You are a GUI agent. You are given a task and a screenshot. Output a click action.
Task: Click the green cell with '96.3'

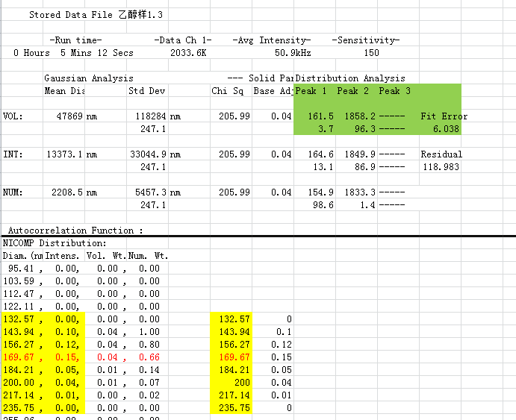pyautogui.click(x=365, y=129)
